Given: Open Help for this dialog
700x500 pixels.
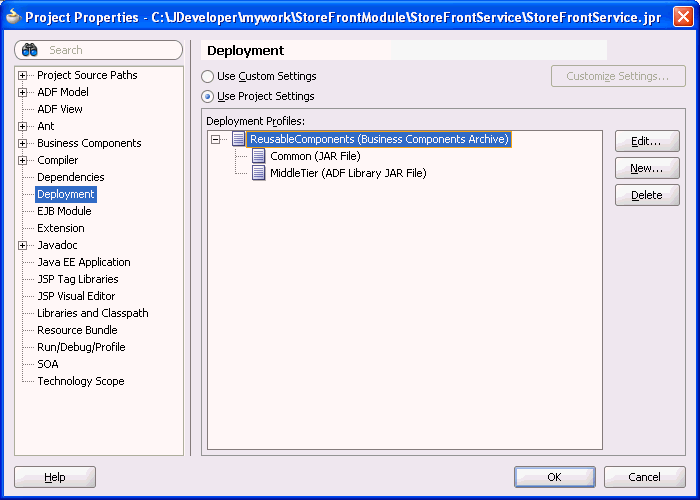Looking at the screenshot, I should pos(55,477).
